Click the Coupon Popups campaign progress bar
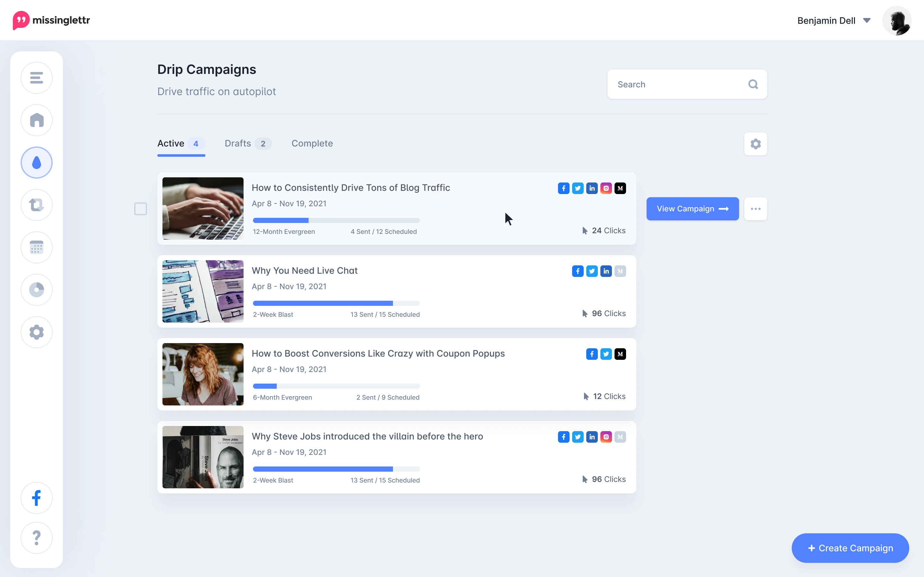Viewport: 924px width, 577px height. coord(336,386)
